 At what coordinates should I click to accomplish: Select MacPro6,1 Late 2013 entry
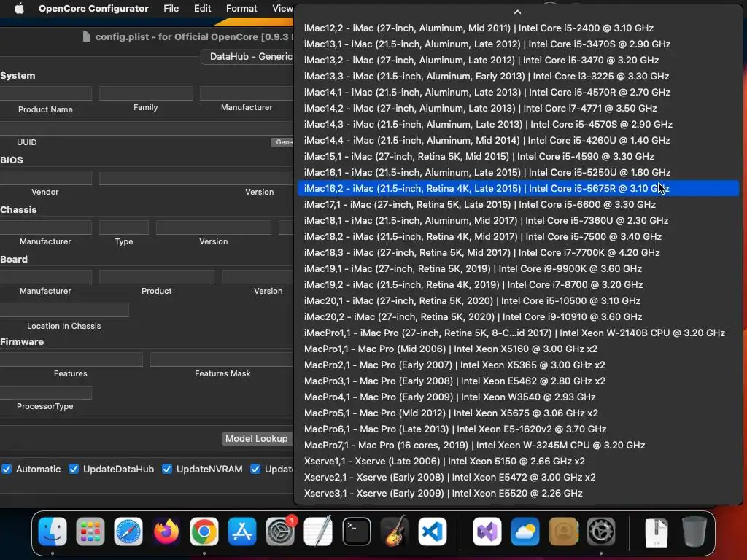[518, 429]
